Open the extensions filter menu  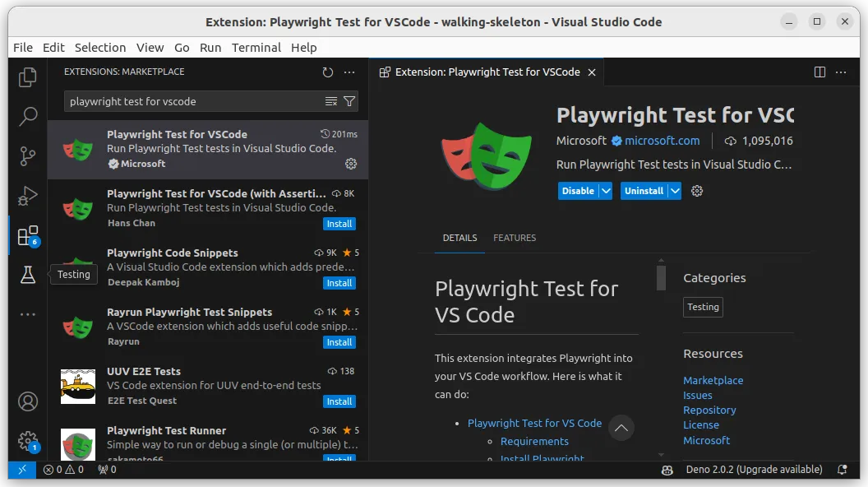coord(349,101)
